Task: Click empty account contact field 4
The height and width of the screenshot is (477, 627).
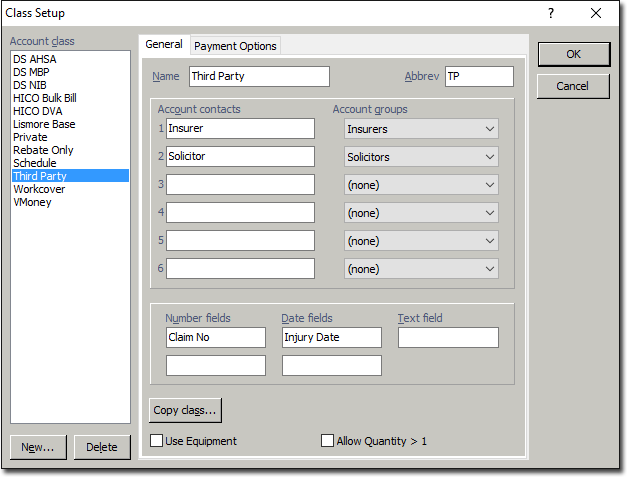Action: click(240, 212)
